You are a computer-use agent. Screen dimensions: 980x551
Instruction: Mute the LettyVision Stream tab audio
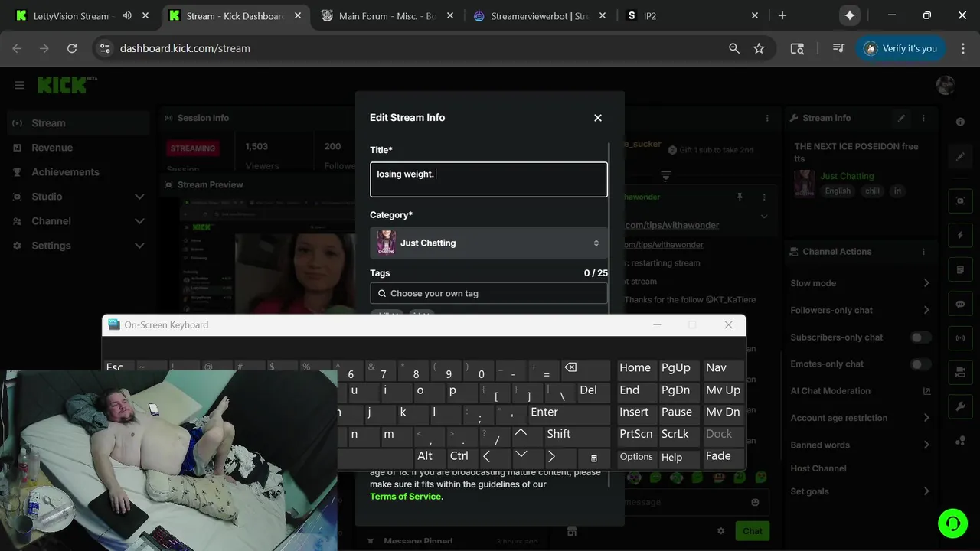tap(126, 15)
